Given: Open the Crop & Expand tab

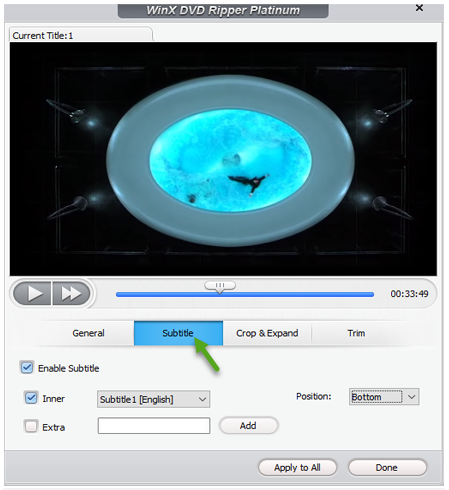Looking at the screenshot, I should pos(267,333).
